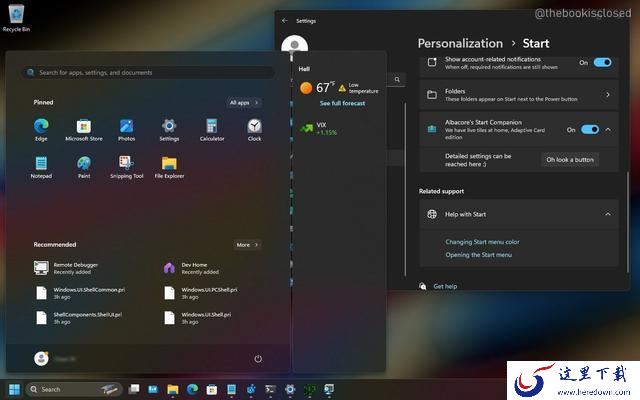Screen dimensions: 640x400
Task: Open Windows.UI.ShellCommon.pri file
Action: tap(81, 293)
